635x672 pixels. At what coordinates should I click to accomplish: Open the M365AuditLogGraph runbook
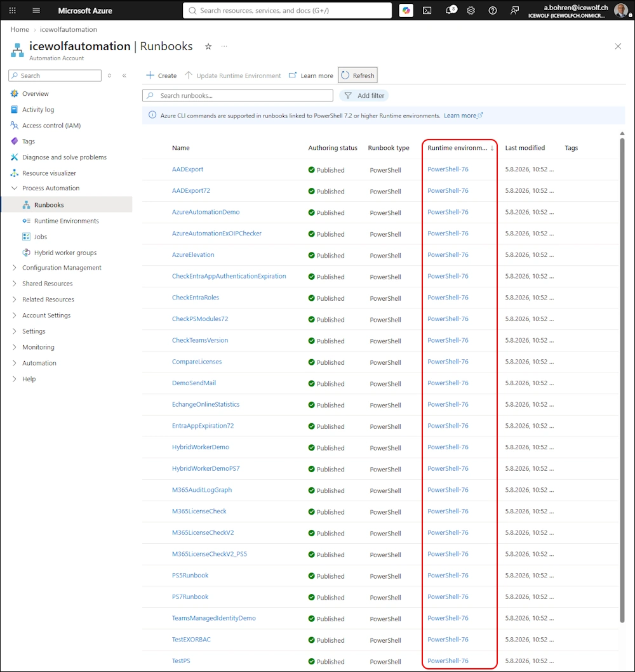pos(202,490)
